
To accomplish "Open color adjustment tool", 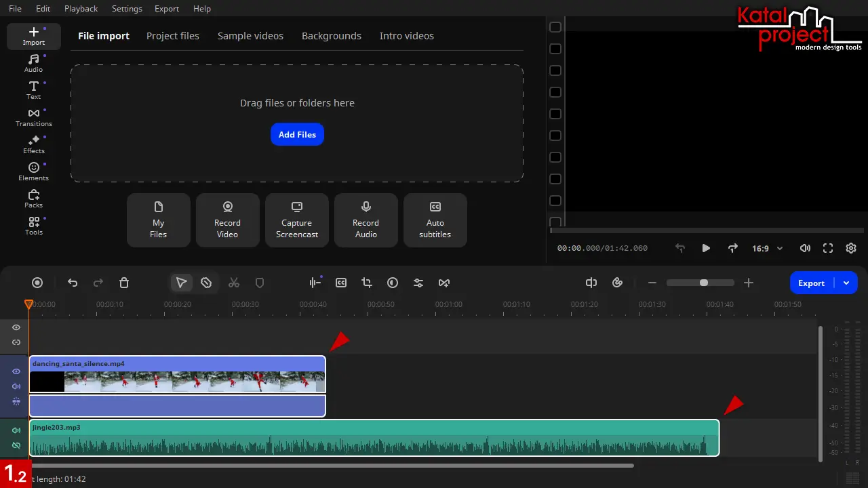I will coord(393,283).
